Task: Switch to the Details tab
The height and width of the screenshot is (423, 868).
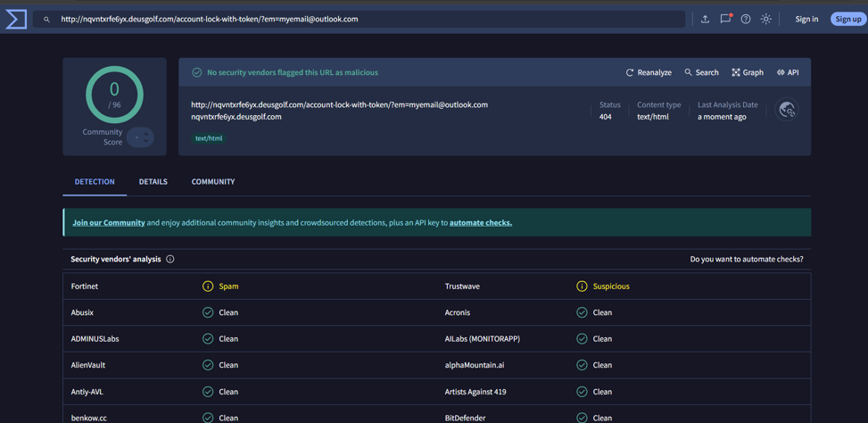Action: [x=153, y=182]
